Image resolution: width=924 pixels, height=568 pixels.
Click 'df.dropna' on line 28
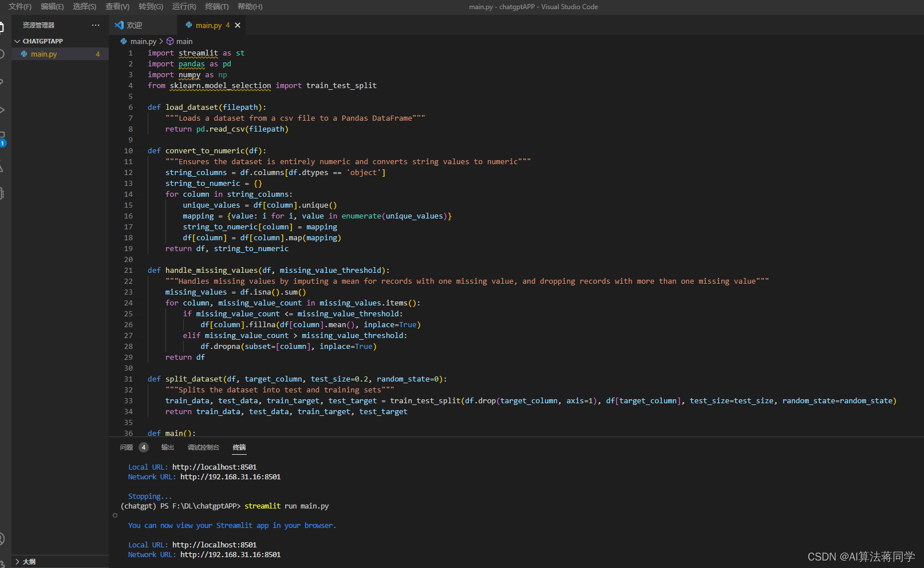220,347
